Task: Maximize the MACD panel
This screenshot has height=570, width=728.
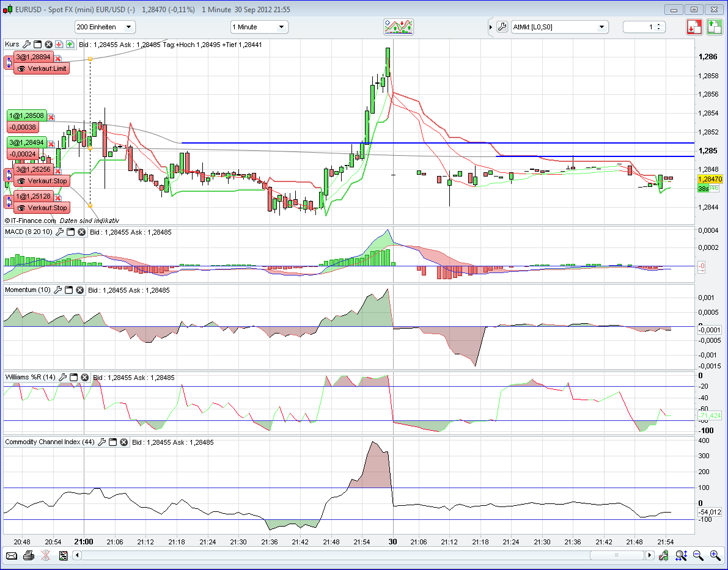Action: tap(70, 232)
